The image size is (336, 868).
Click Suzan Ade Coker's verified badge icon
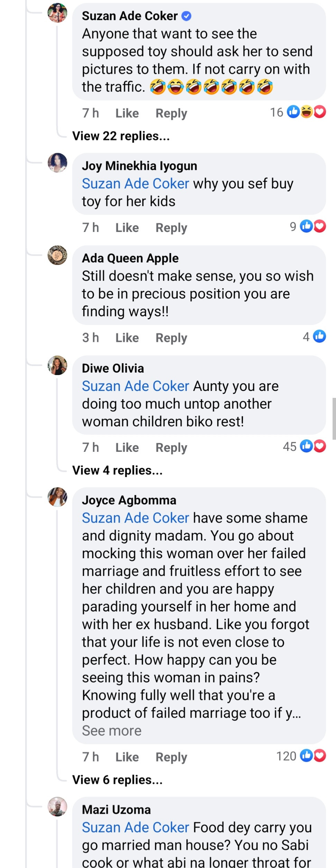coord(186,16)
